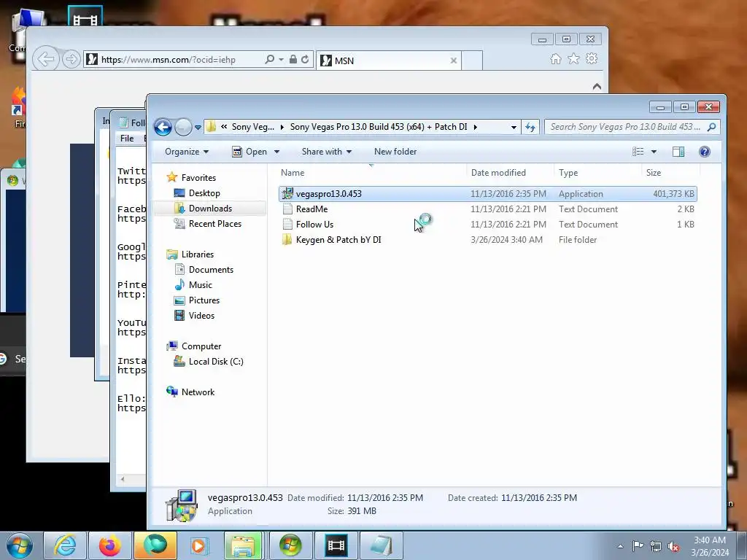Click Explorer forward navigation arrow
This screenshot has width=747, height=560.
coord(183,127)
